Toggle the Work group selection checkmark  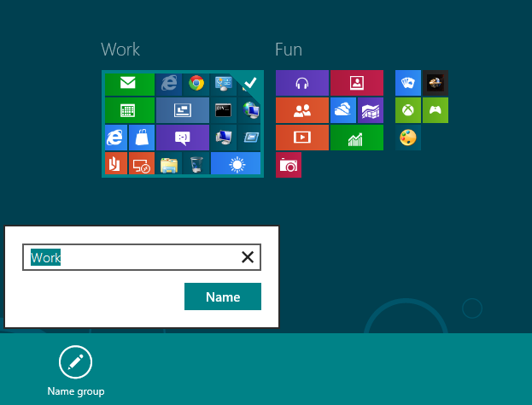click(x=250, y=83)
